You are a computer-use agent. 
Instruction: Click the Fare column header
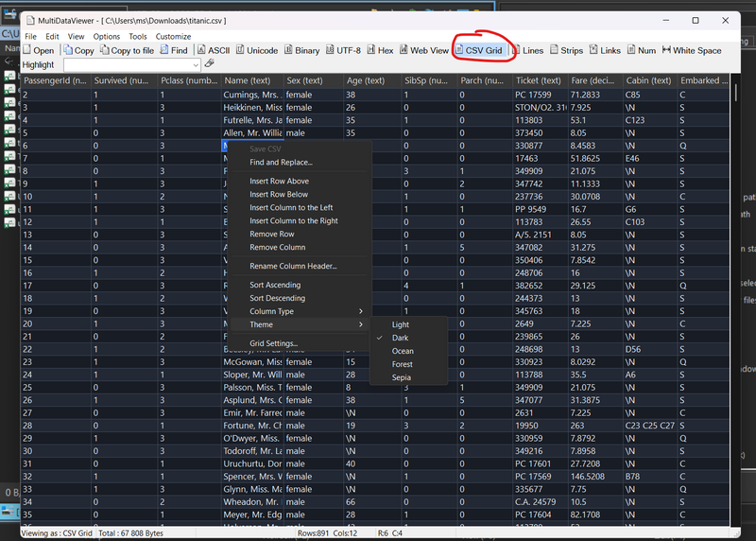tap(595, 80)
